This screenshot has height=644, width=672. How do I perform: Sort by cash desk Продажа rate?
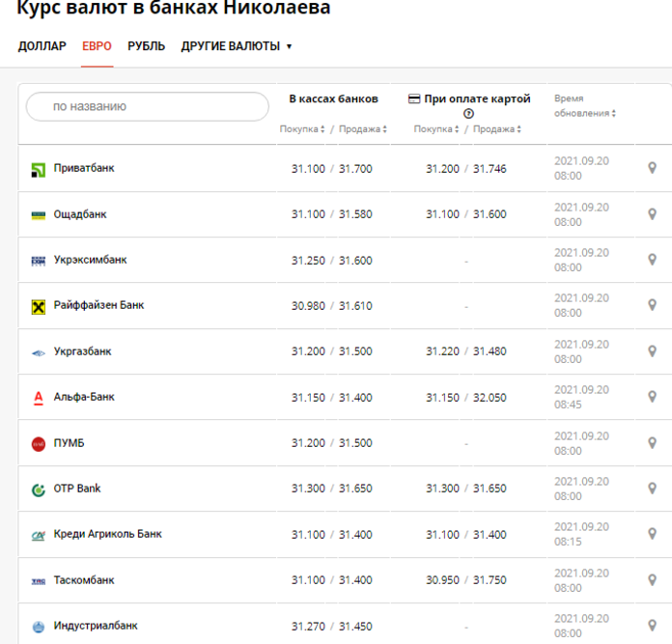click(363, 129)
